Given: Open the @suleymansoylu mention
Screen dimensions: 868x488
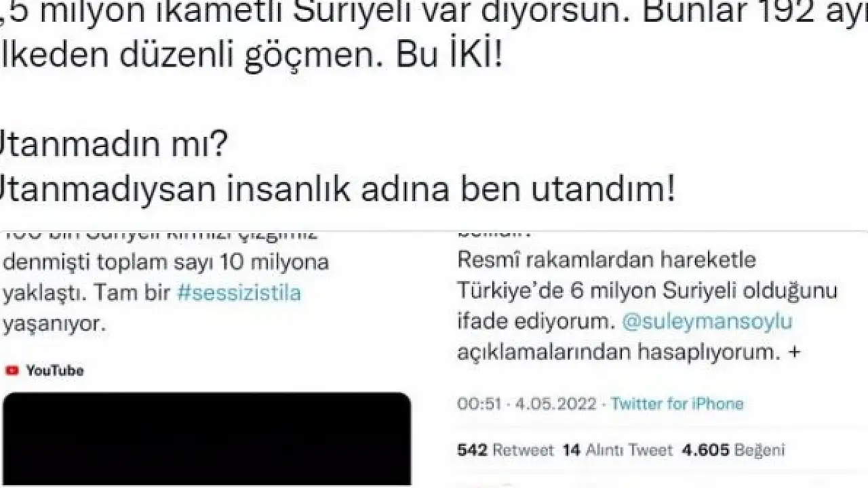Looking at the screenshot, I should (707, 323).
